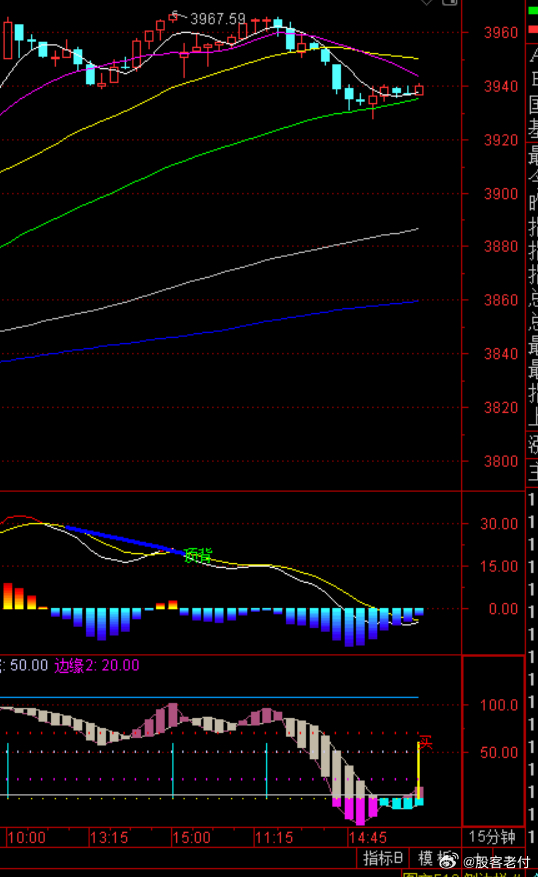This screenshot has height=877, width=538.
Task: Click the 3940 price axis label
Action: 501,86
